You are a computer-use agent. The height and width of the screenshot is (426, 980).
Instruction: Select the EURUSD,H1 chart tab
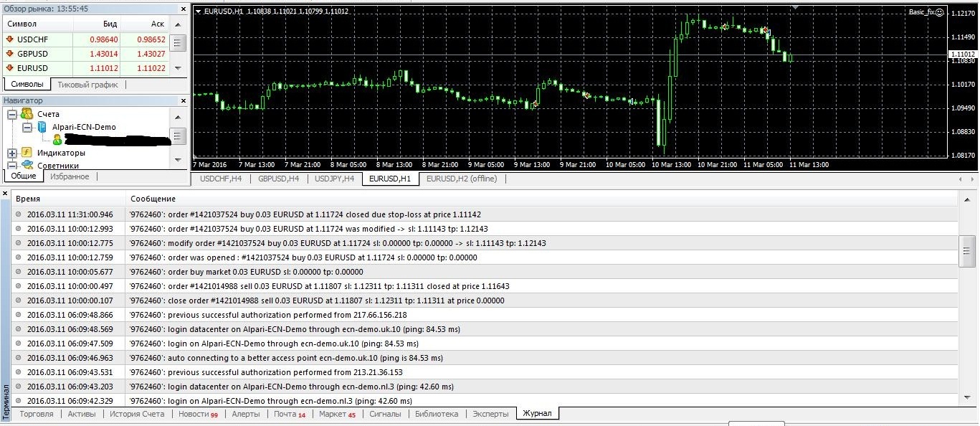coord(391,179)
